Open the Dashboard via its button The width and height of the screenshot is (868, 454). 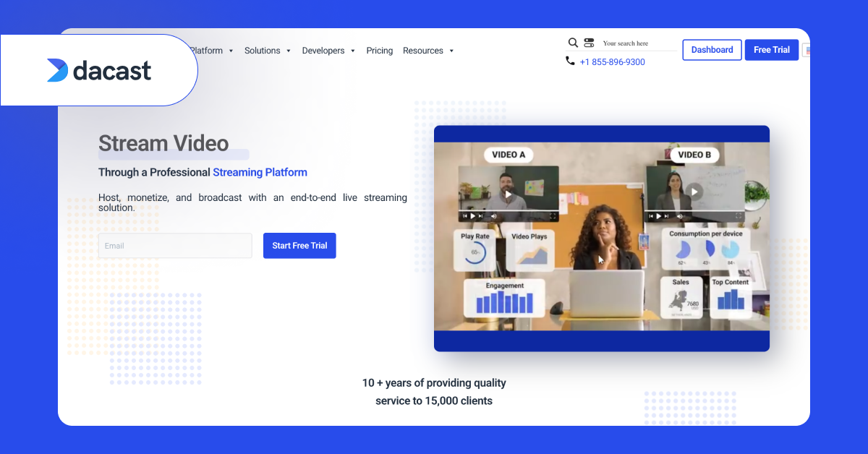711,49
